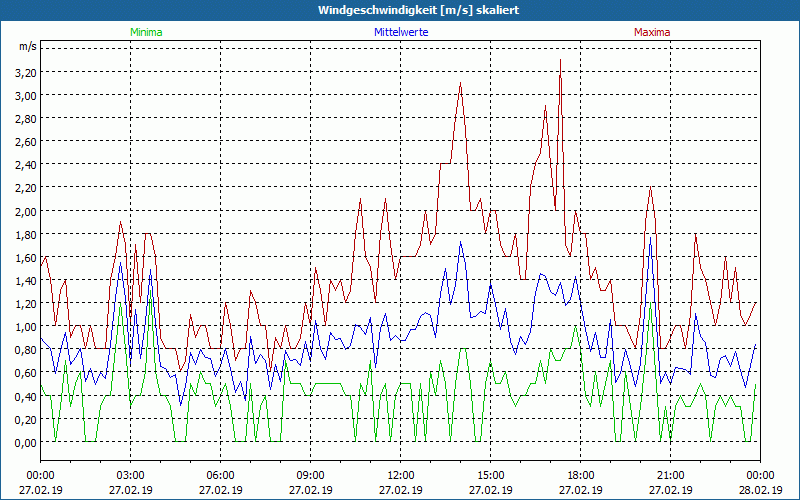Viewport: 800px width, 500px height.
Task: Click the 09:00 time axis label
Action: [310, 476]
